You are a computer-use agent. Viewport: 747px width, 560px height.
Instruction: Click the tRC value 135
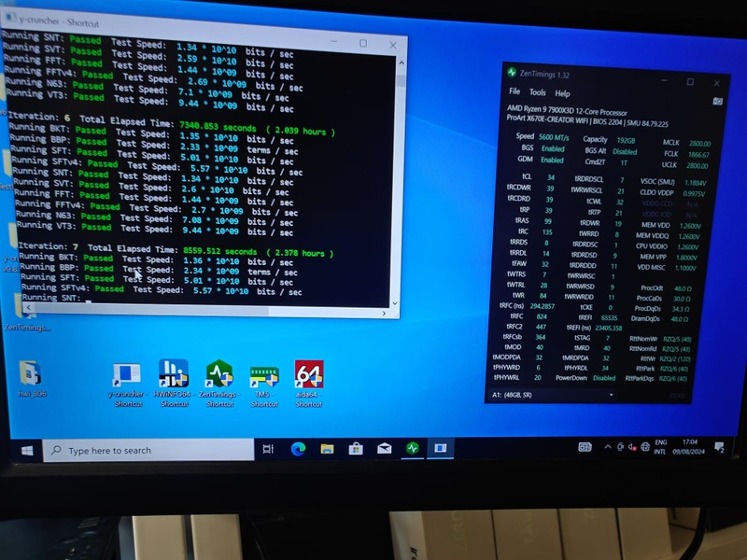(547, 232)
